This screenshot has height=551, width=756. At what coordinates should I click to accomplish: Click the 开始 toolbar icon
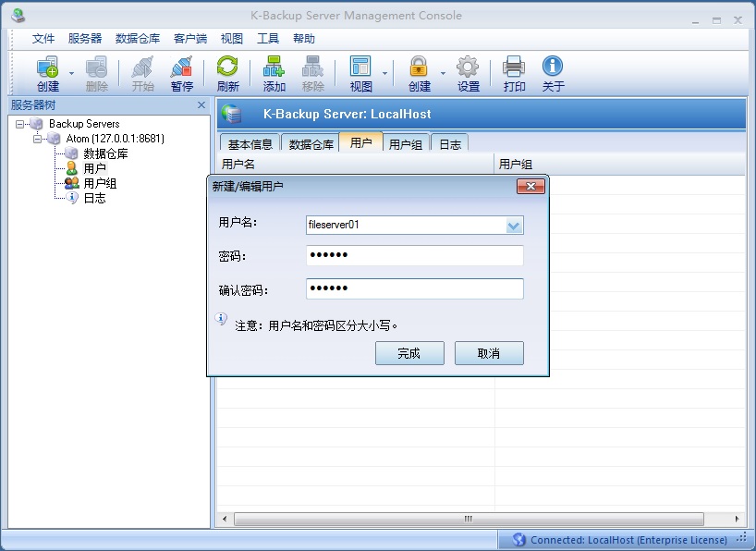click(142, 73)
